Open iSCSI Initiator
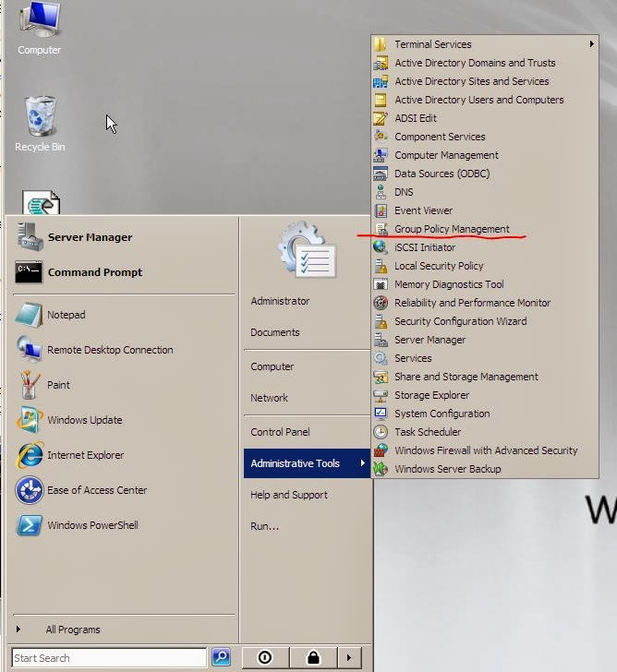The height and width of the screenshot is (672, 617). (x=485, y=247)
